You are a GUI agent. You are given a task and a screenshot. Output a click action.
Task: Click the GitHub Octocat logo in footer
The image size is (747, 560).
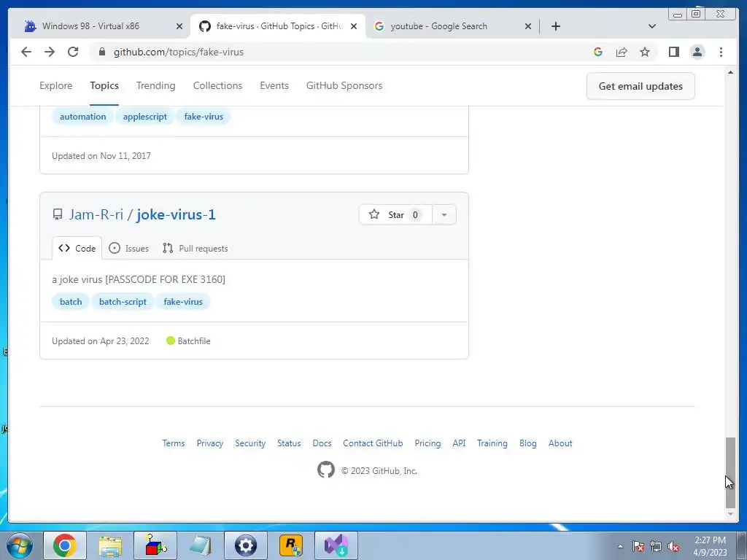pos(326,470)
